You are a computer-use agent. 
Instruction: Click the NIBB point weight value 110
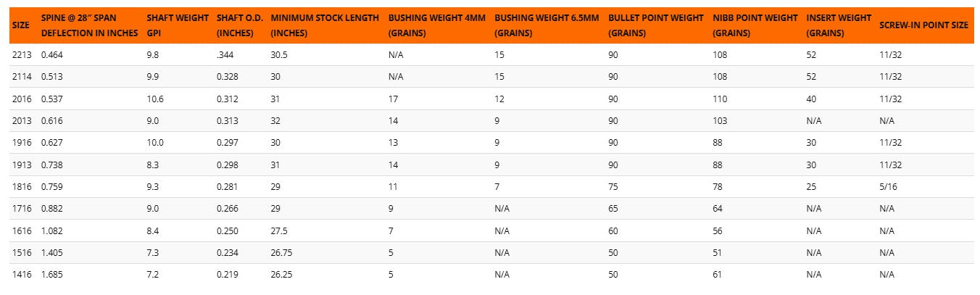click(x=720, y=99)
